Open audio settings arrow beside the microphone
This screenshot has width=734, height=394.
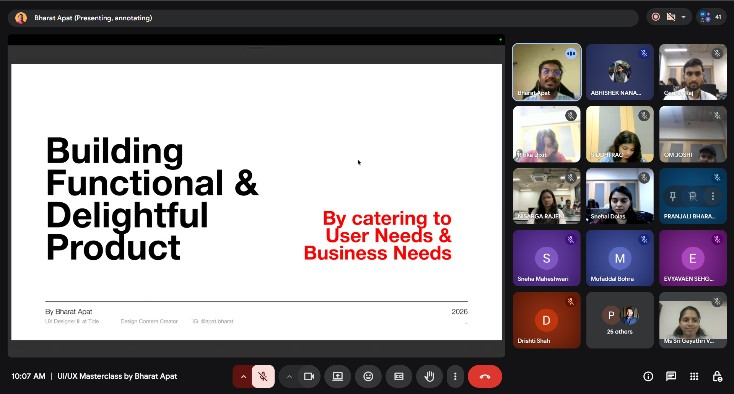point(243,376)
